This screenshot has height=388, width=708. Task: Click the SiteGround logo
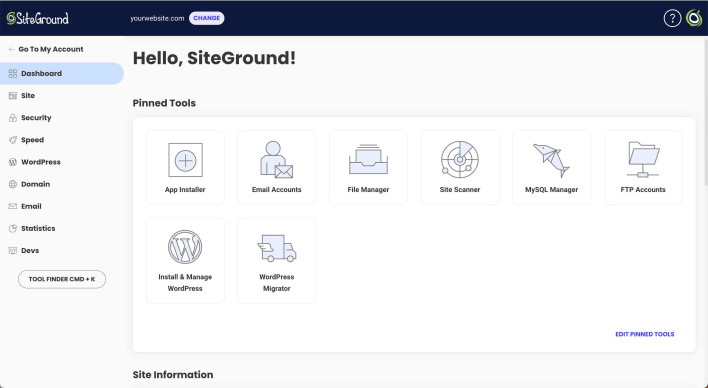click(37, 18)
